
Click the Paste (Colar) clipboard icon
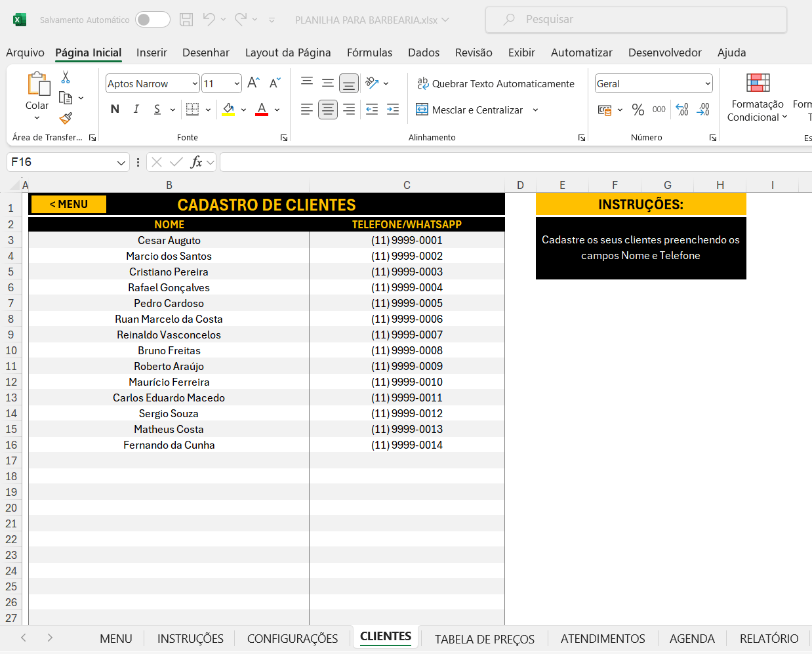click(38, 84)
